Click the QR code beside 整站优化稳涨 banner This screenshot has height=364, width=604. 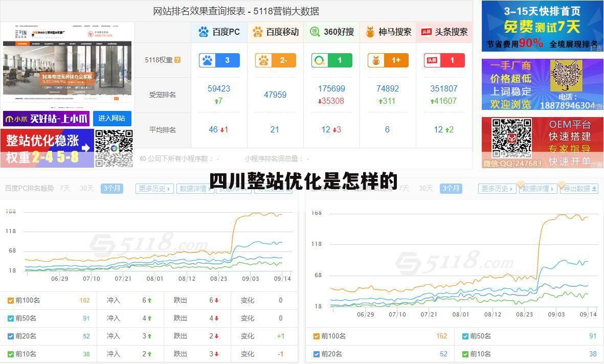[x=114, y=148]
